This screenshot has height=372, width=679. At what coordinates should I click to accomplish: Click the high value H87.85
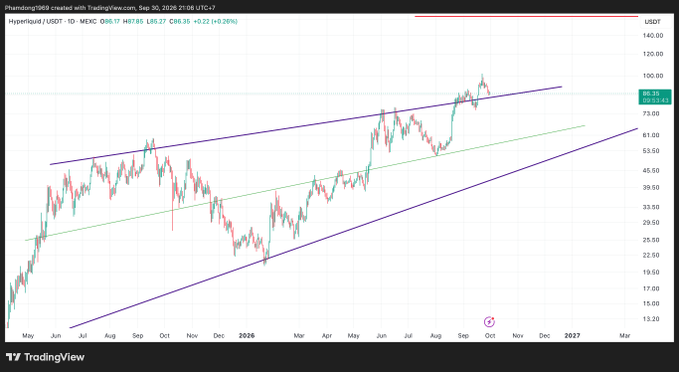point(133,21)
